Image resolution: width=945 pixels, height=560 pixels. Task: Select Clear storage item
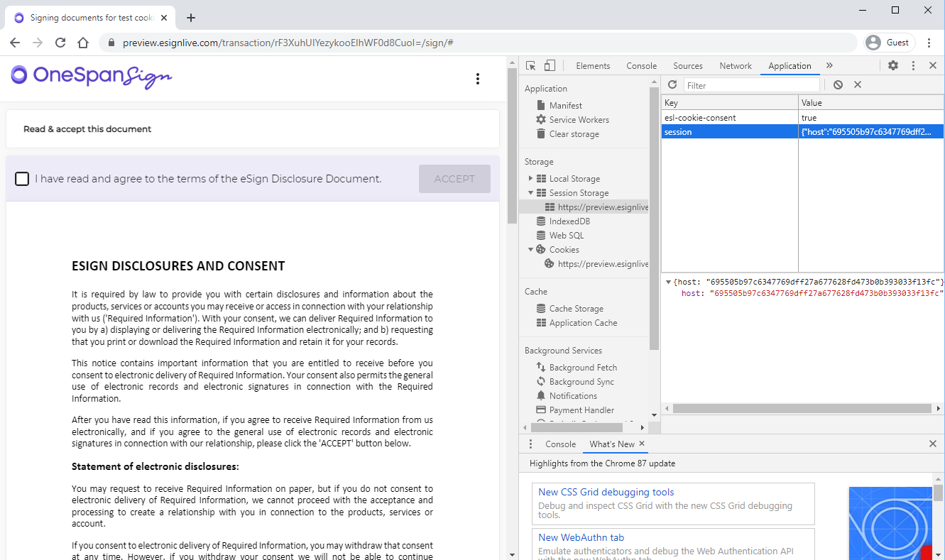(x=574, y=133)
